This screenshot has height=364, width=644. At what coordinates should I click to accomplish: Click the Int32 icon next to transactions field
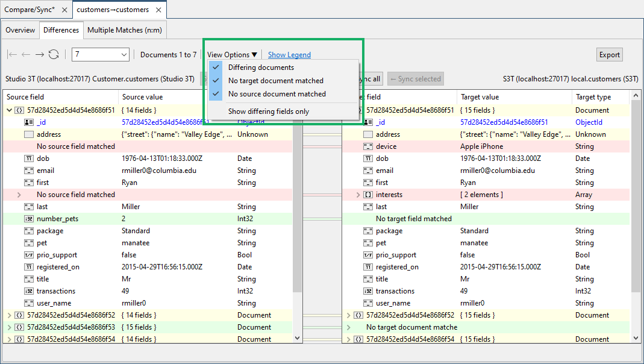[x=28, y=290]
